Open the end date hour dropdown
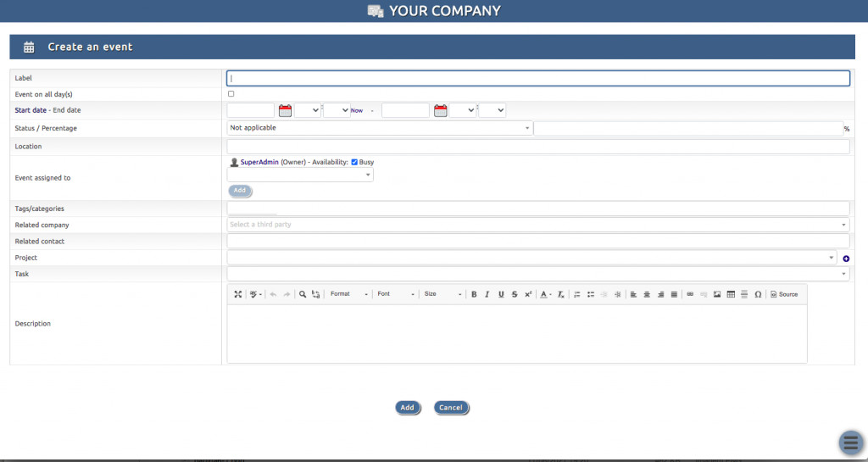This screenshot has height=462, width=868. point(463,110)
